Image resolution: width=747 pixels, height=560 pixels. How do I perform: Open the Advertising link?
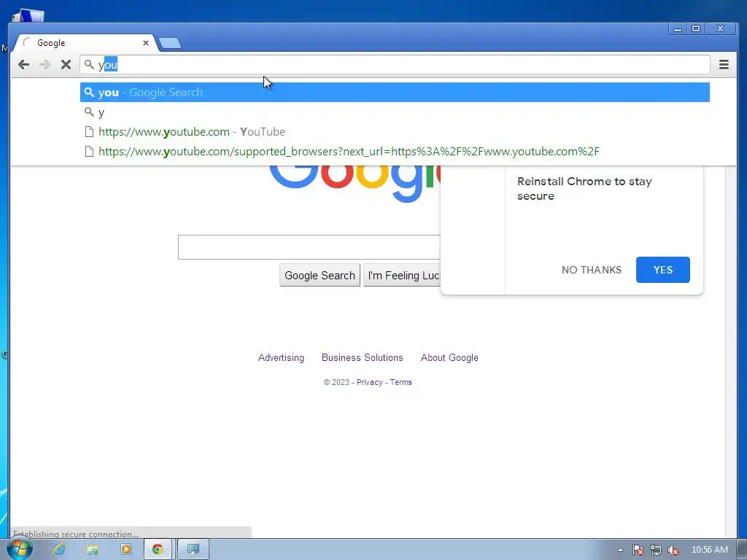pyautogui.click(x=281, y=357)
